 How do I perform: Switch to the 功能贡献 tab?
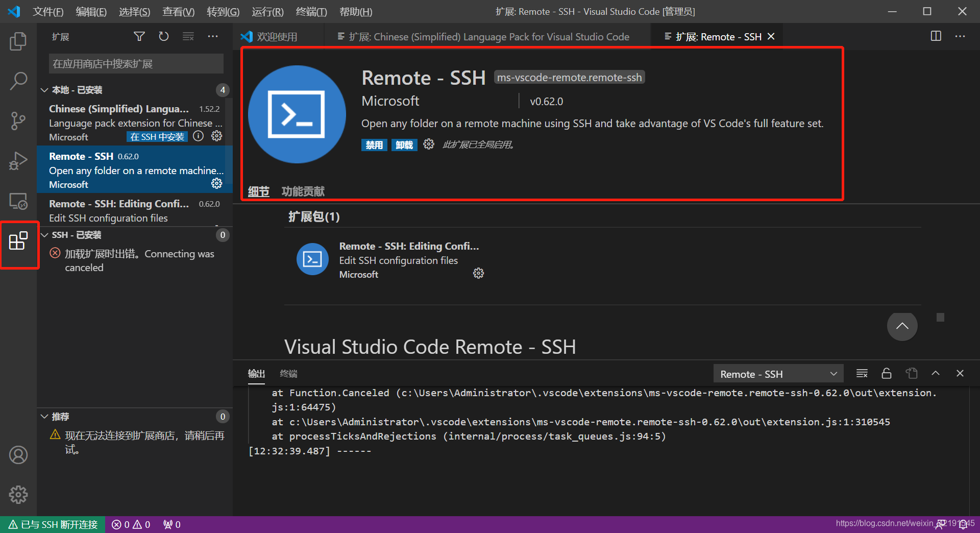(x=303, y=191)
